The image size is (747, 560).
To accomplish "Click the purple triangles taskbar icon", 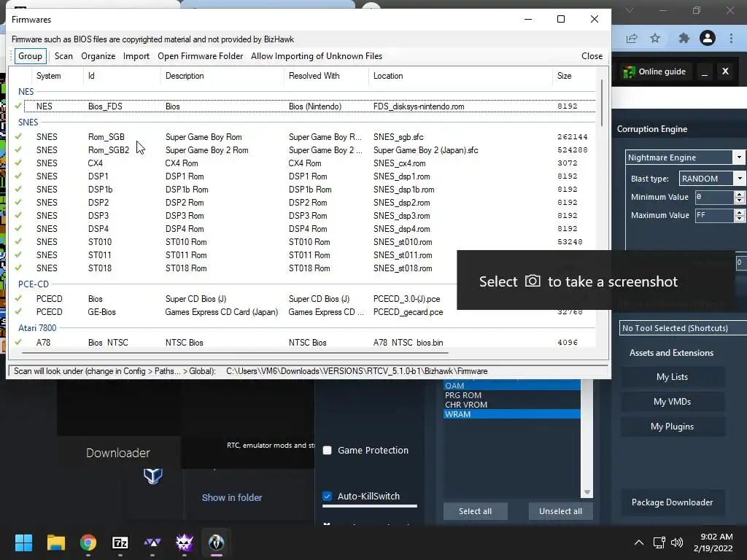I will click(152, 542).
